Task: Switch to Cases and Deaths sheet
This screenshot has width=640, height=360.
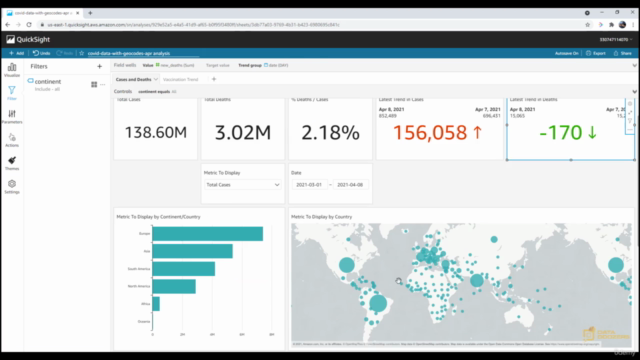Action: point(133,79)
